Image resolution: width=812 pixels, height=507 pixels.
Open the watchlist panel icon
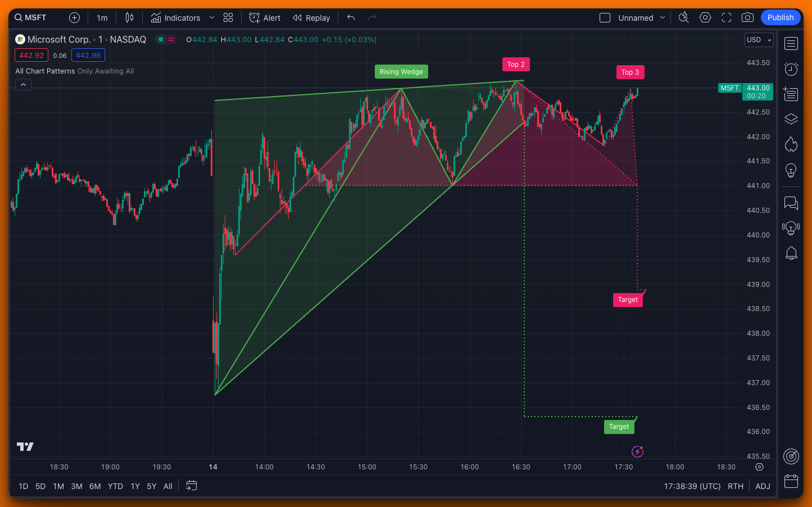(x=791, y=44)
